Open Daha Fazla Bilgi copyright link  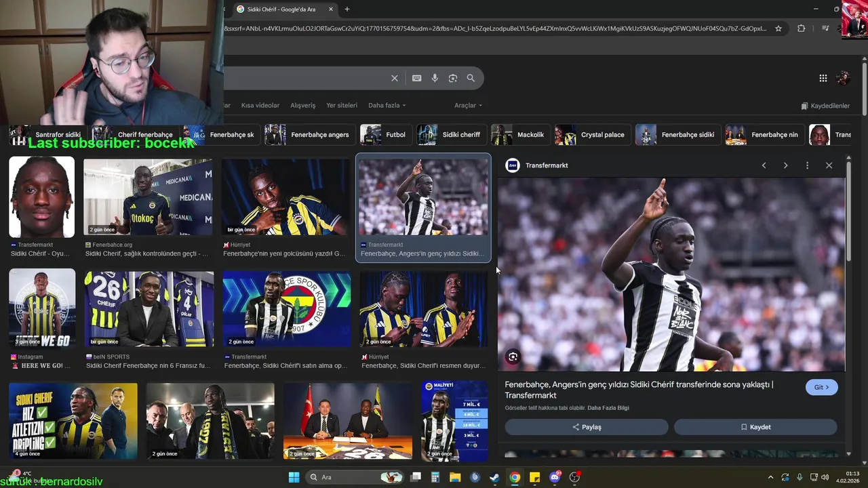(x=608, y=408)
